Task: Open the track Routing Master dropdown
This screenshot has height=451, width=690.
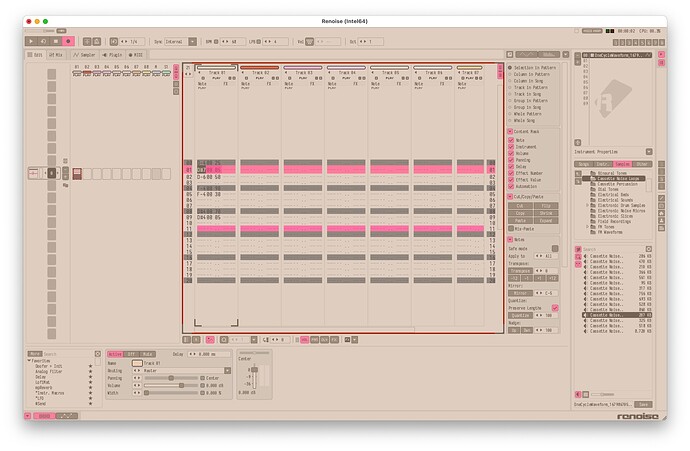Action: tap(227, 371)
